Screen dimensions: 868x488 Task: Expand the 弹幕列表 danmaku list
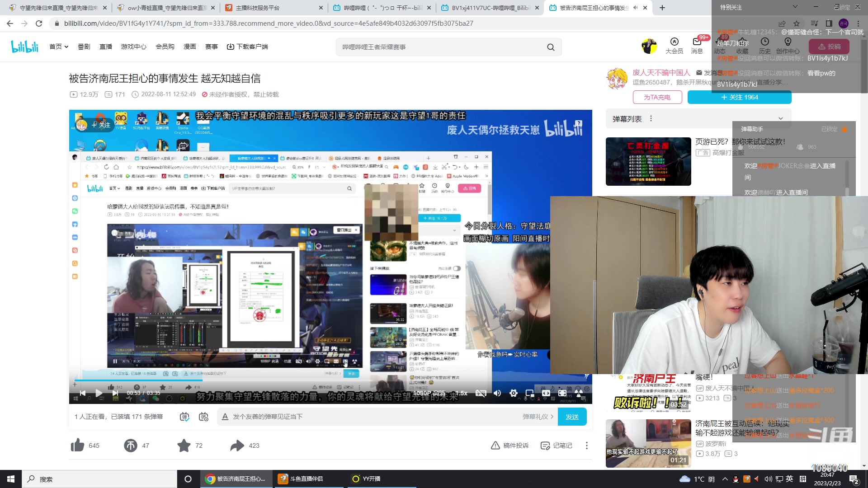(x=781, y=118)
